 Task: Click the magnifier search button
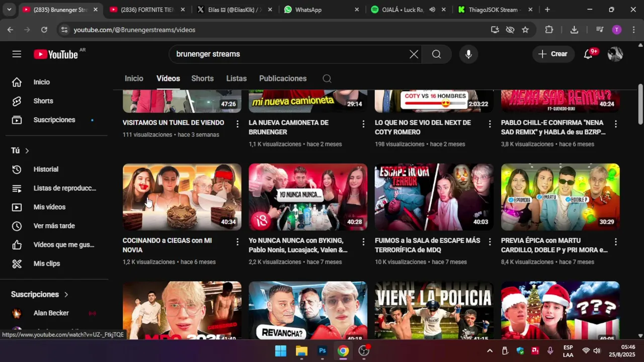pos(436,54)
